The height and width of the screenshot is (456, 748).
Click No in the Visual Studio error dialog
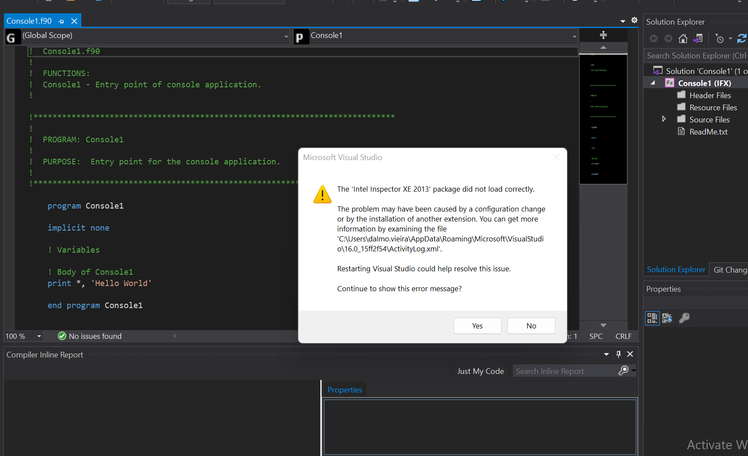click(x=531, y=326)
